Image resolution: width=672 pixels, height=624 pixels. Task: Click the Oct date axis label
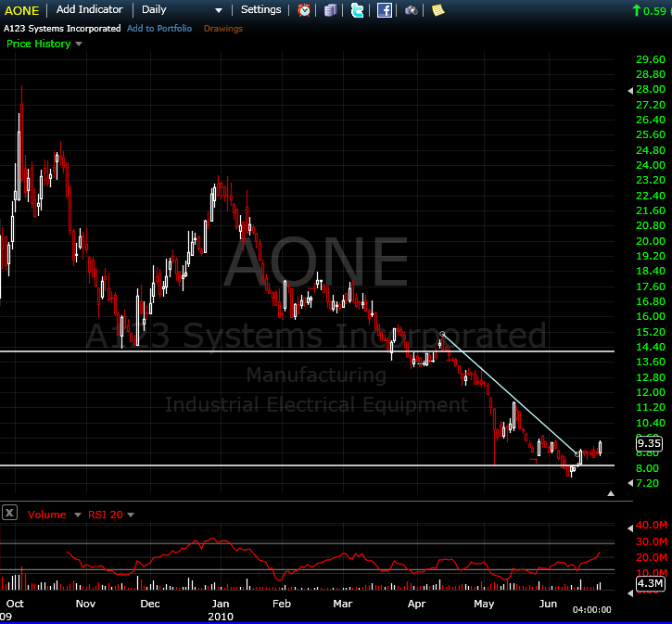[x=15, y=604]
